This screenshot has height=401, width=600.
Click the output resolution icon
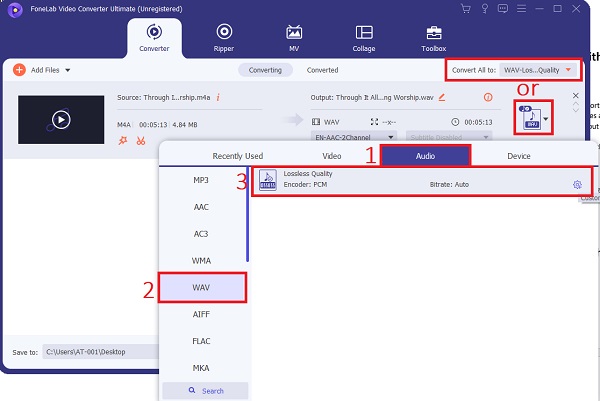[x=374, y=122]
